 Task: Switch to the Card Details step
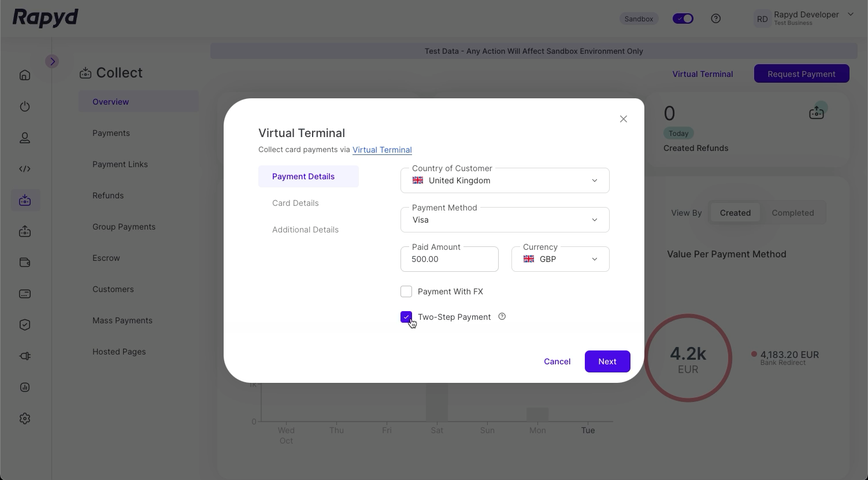tap(295, 203)
